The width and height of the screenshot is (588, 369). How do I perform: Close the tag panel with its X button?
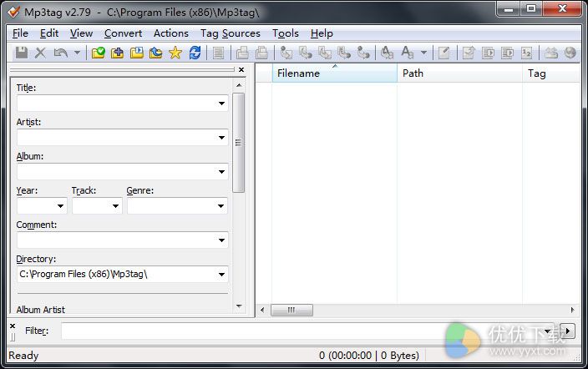tap(241, 70)
